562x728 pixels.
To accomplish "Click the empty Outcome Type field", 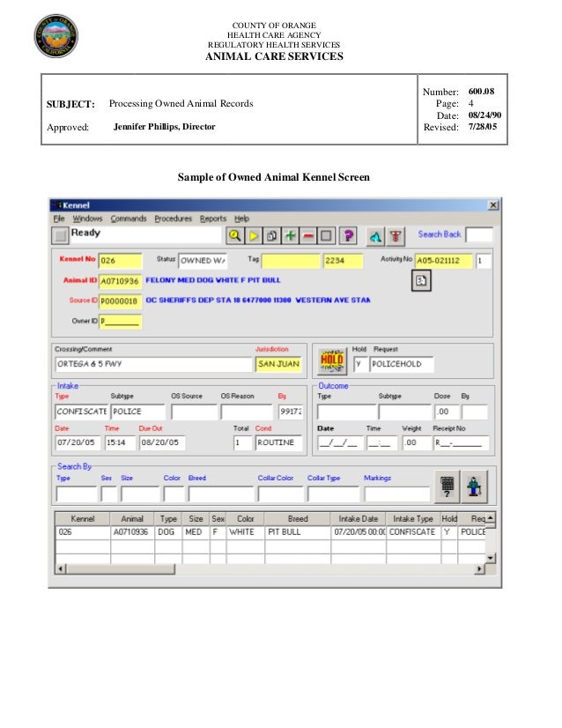I will 347,412.
